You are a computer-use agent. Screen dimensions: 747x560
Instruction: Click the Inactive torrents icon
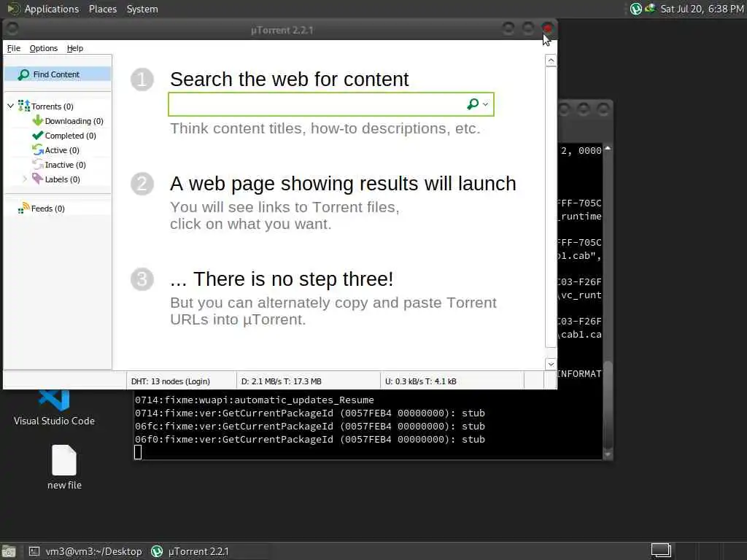pos(38,165)
